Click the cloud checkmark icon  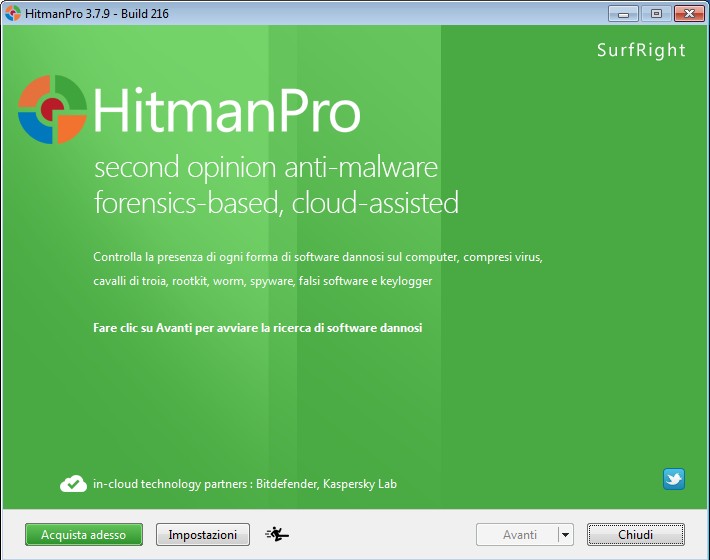point(73,484)
